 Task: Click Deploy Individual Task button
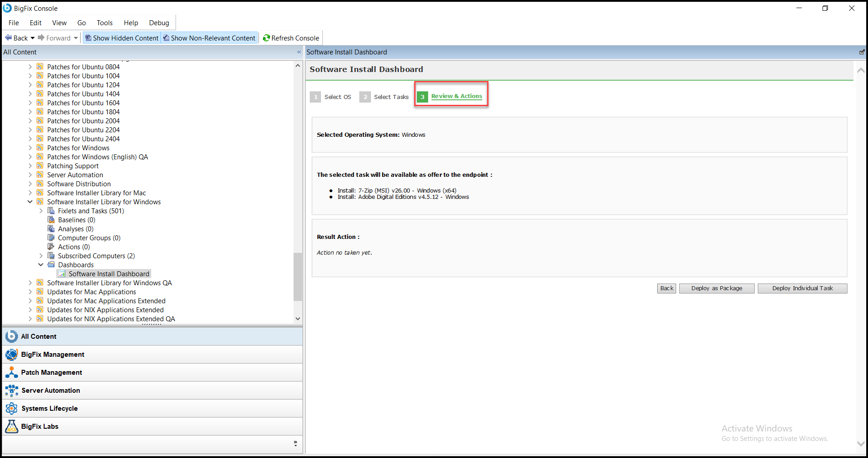(x=802, y=288)
